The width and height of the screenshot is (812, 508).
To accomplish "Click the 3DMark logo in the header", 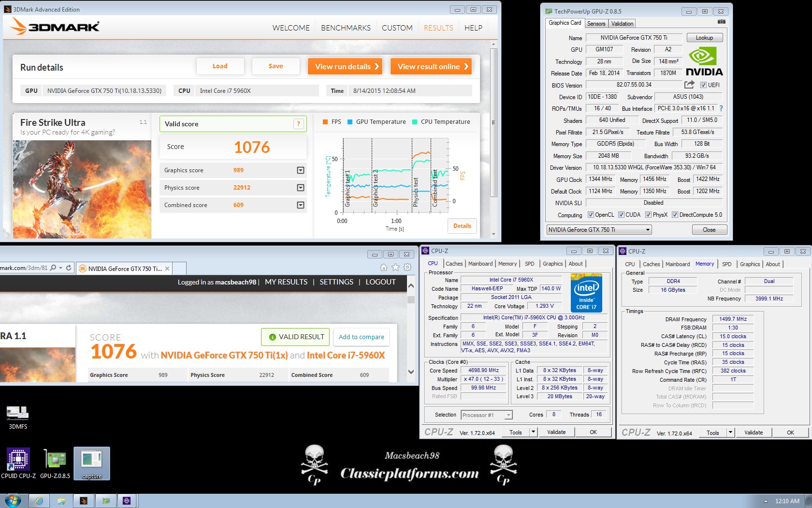I will tap(55, 26).
